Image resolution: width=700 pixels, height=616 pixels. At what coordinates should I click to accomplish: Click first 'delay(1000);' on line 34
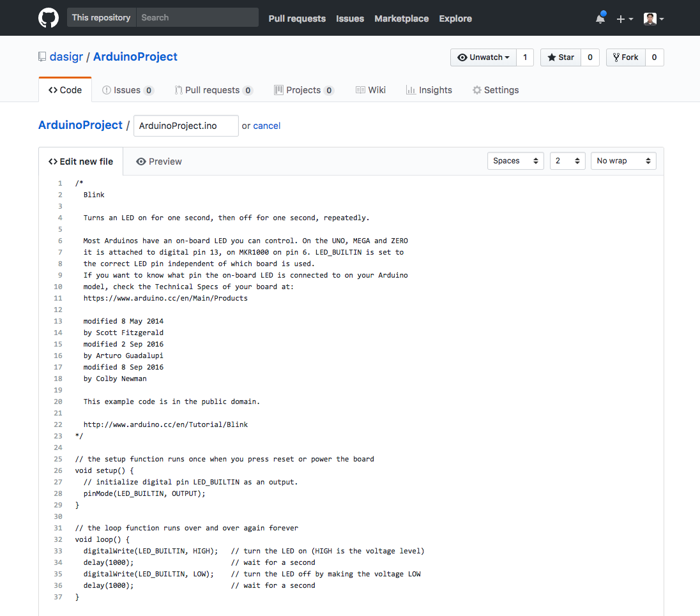(x=109, y=562)
